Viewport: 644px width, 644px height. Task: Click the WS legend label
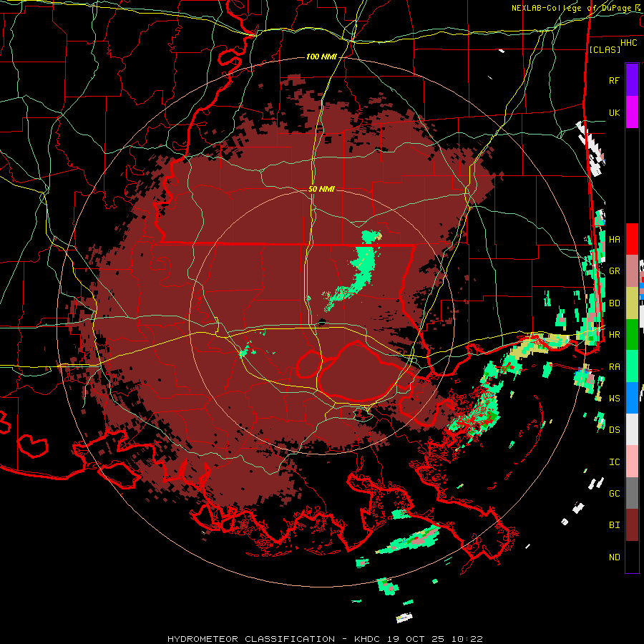coord(614,398)
